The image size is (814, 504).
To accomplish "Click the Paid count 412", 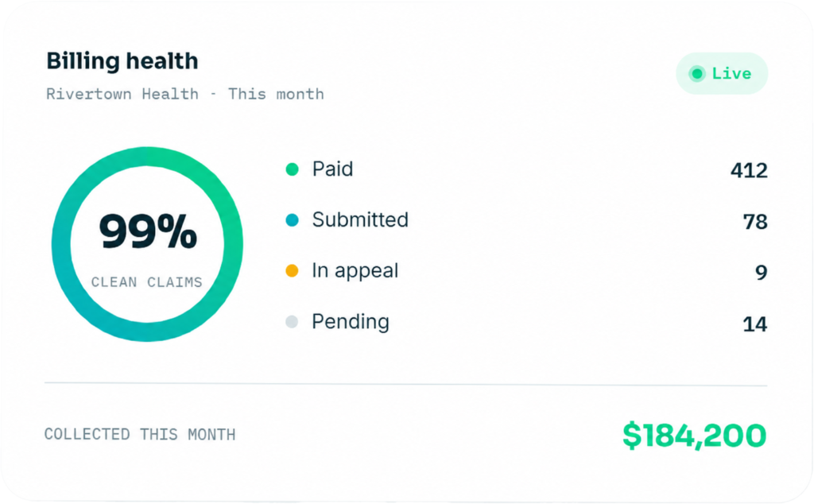I will 749,170.
